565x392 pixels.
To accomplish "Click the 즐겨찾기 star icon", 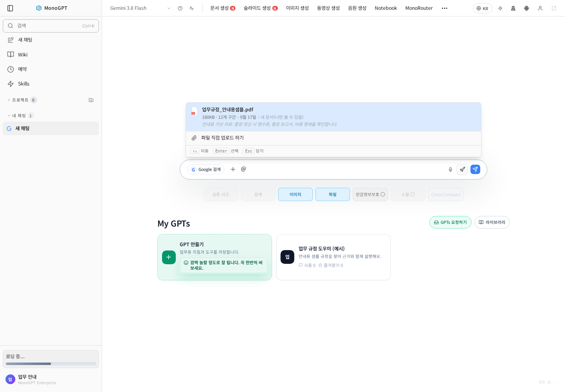I will point(320,265).
